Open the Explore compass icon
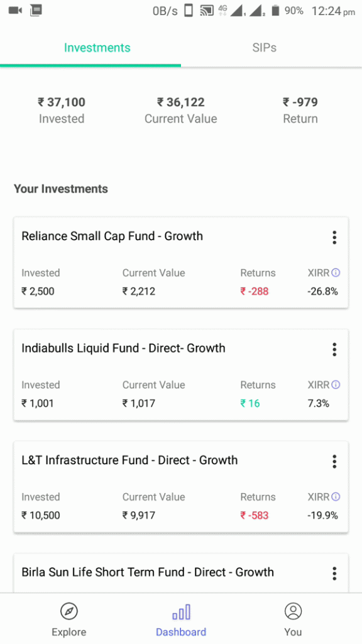The width and height of the screenshot is (362, 644). pos(69,611)
